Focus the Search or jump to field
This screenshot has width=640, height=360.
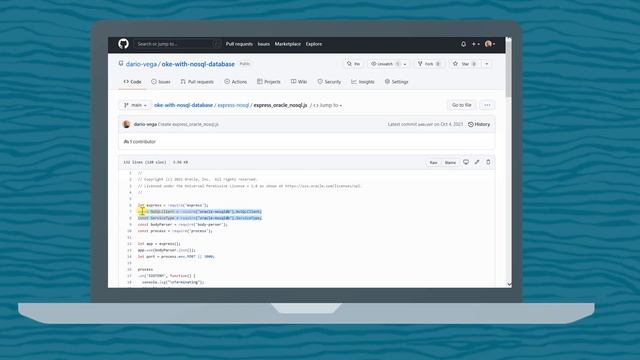178,44
